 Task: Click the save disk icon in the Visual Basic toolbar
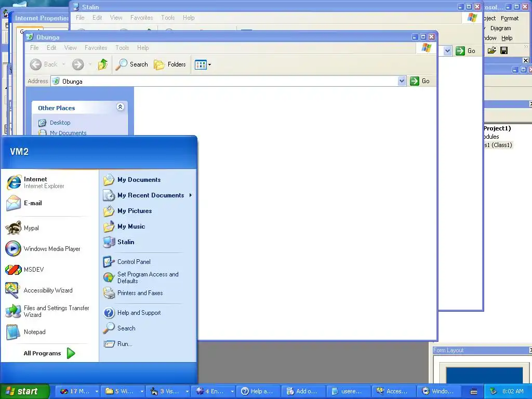click(504, 50)
